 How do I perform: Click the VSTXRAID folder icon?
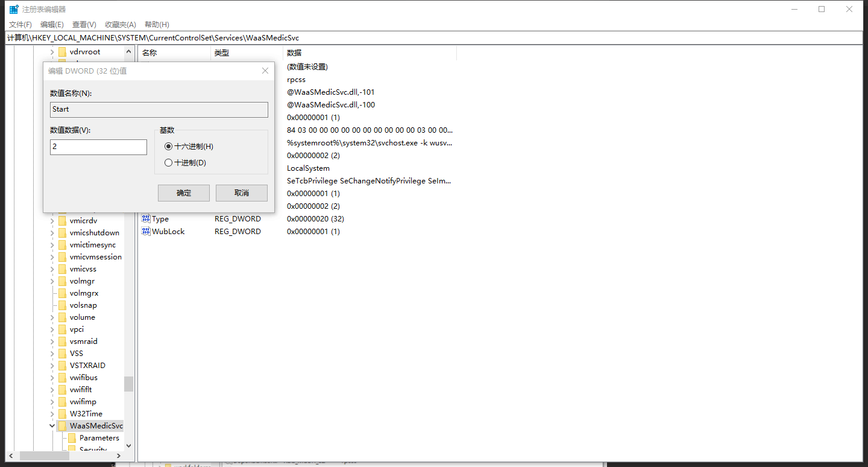[x=62, y=366]
